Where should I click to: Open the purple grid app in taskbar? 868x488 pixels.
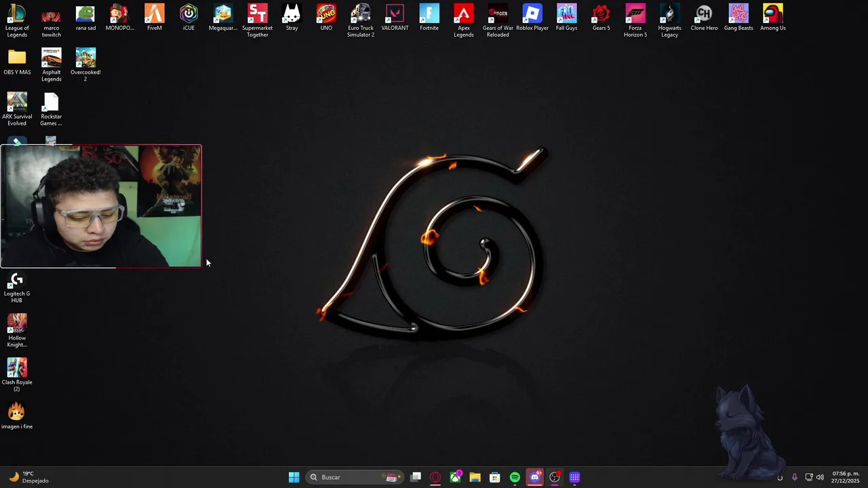(x=574, y=477)
